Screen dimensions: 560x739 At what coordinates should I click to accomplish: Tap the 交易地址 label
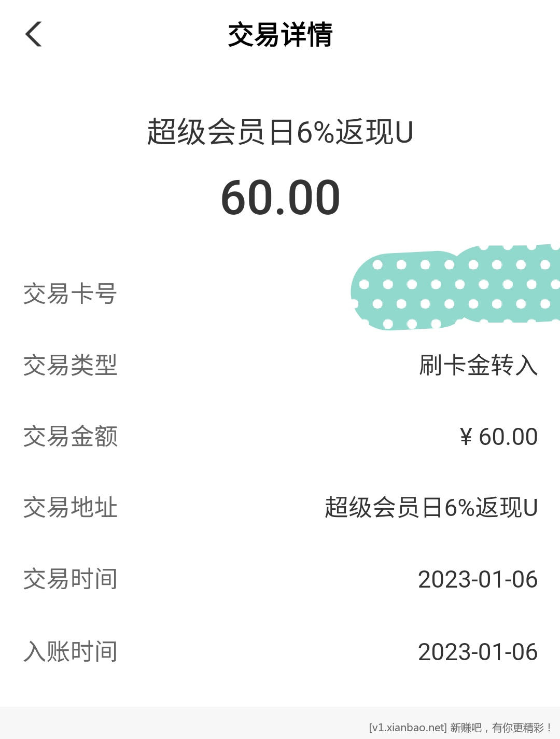pyautogui.click(x=70, y=507)
